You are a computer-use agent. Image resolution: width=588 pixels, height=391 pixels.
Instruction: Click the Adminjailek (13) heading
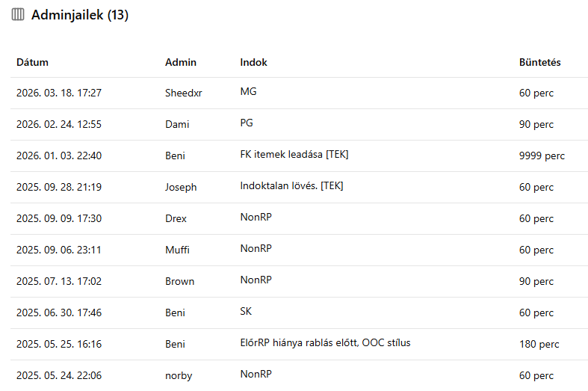coord(80,15)
